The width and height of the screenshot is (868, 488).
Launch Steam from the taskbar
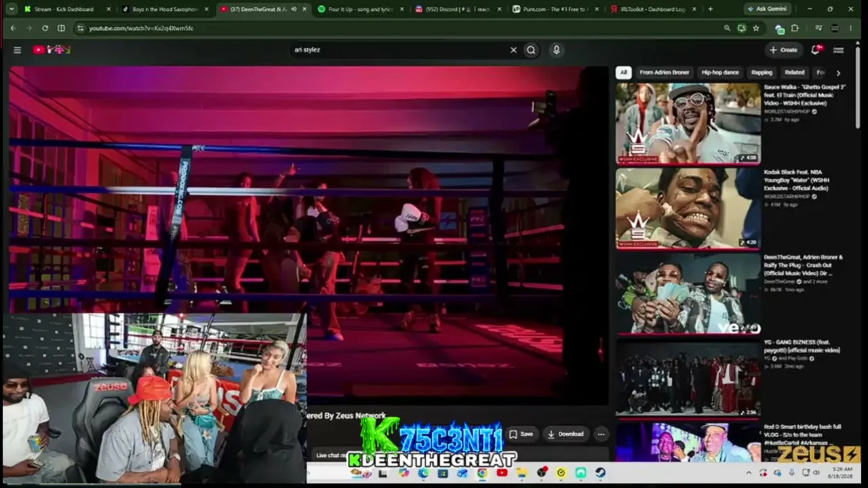point(601,472)
